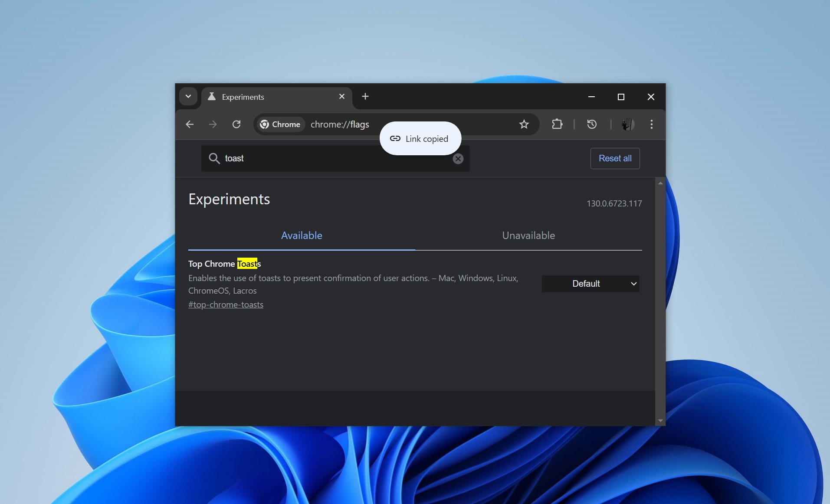Viewport: 830px width, 504px height.
Task: Bookmark this page with star icon
Action: (x=524, y=124)
